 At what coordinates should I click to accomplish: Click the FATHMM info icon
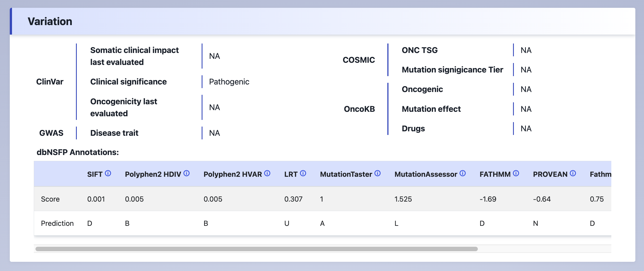(516, 173)
